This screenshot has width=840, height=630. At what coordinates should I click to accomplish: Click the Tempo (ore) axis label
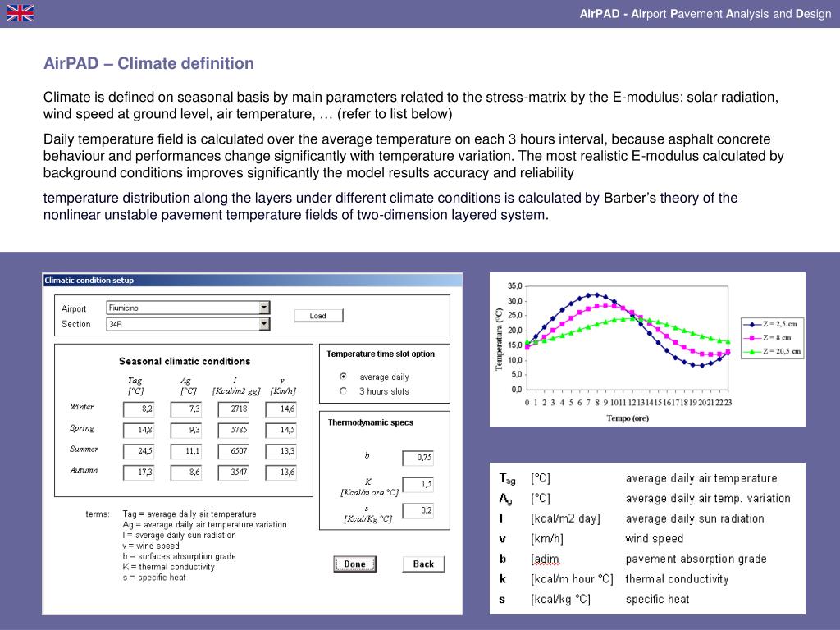628,418
